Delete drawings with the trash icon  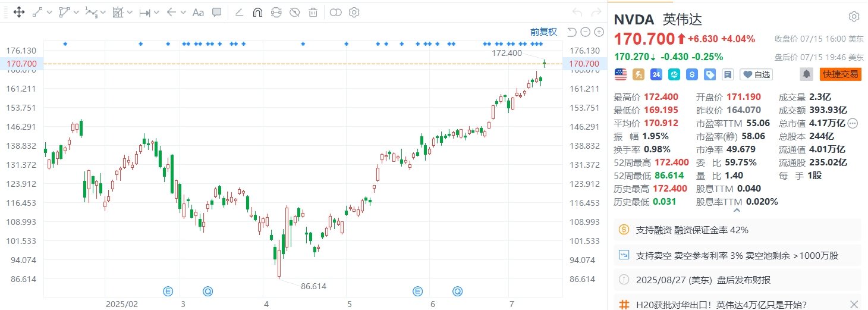[x=313, y=12]
